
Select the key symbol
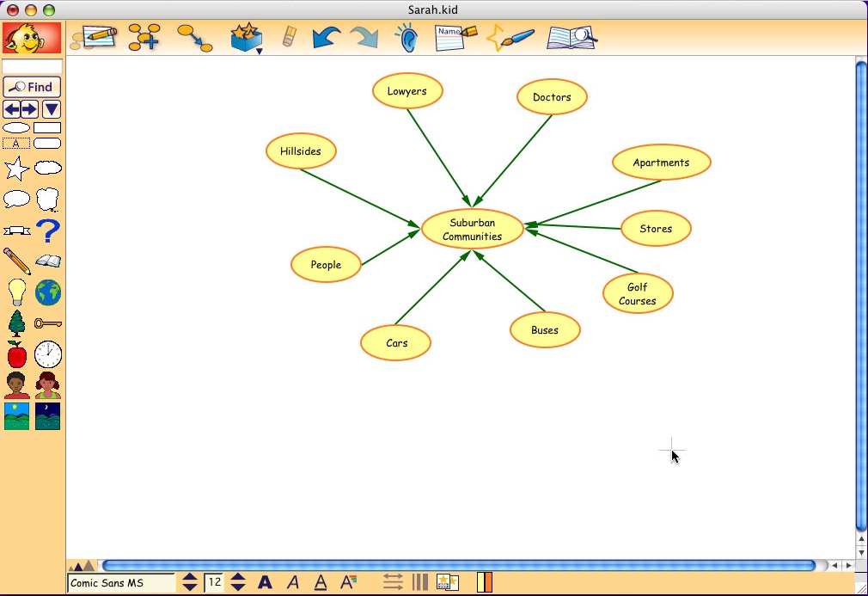click(x=48, y=323)
